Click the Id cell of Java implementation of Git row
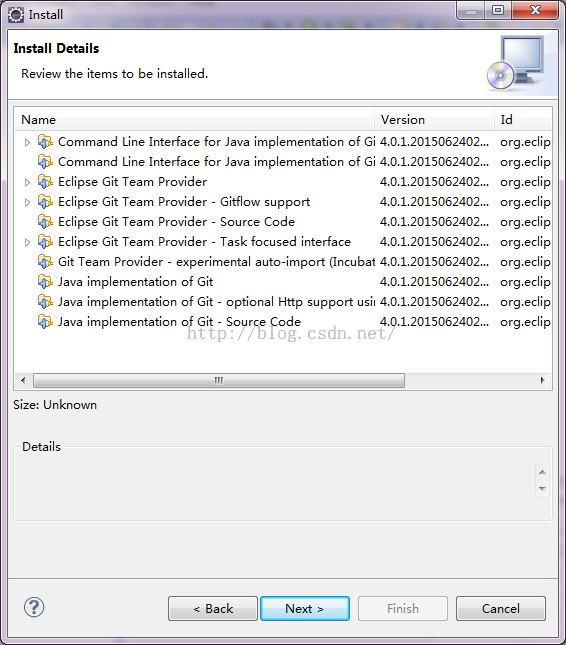This screenshot has height=645, width=566. click(525, 282)
